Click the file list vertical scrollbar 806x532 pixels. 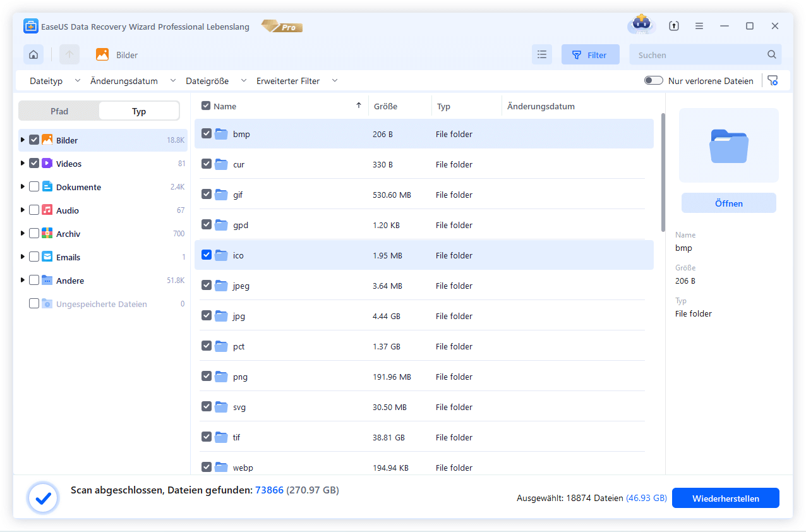tap(663, 172)
